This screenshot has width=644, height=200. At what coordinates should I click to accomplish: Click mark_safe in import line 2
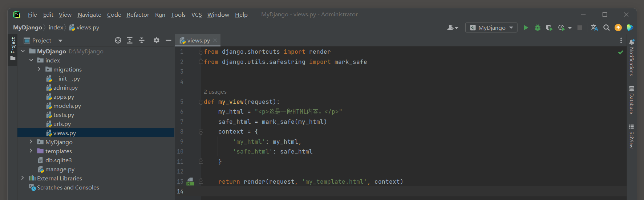351,62
